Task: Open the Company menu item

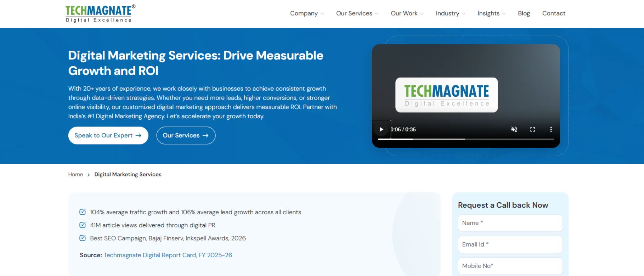Action: [x=304, y=13]
